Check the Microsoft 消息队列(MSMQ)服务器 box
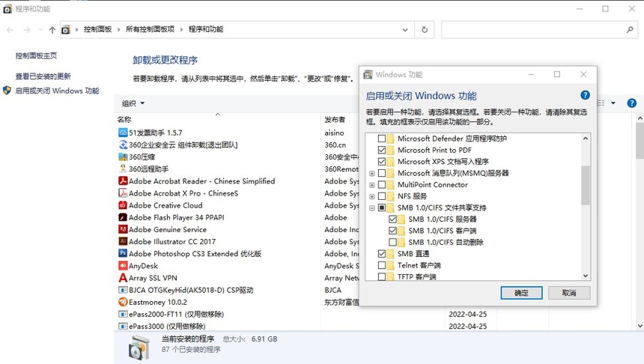Screen dimensions: 644x364 click(382, 173)
